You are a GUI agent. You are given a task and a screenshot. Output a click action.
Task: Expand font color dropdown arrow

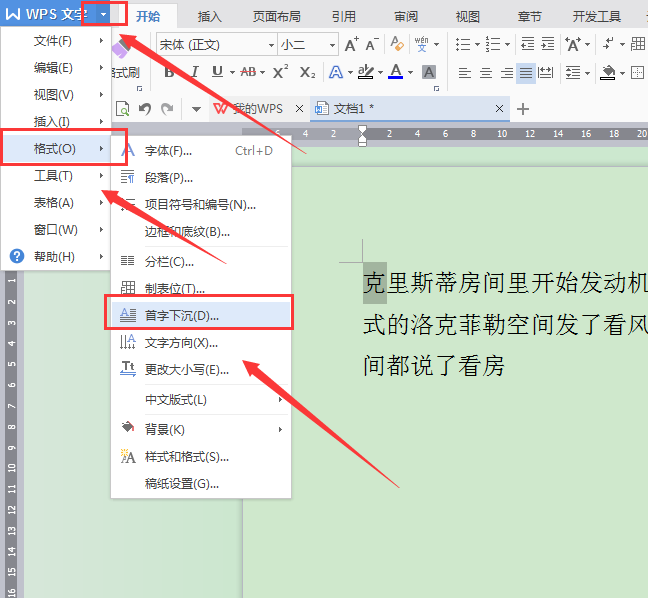(x=410, y=73)
